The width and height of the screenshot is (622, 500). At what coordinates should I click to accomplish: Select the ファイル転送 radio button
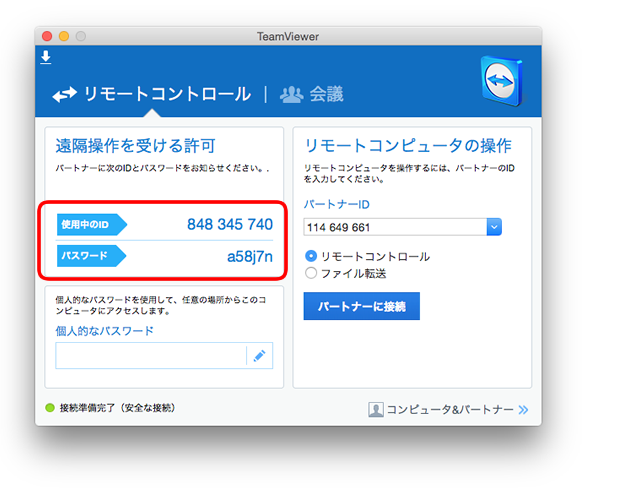click(311, 273)
